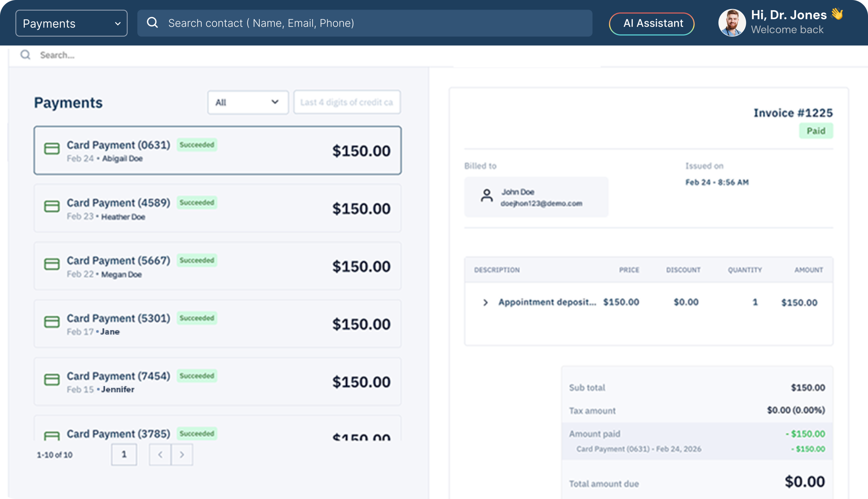This screenshot has height=499, width=868.
Task: Select page 1 in pagination
Action: coord(124,455)
